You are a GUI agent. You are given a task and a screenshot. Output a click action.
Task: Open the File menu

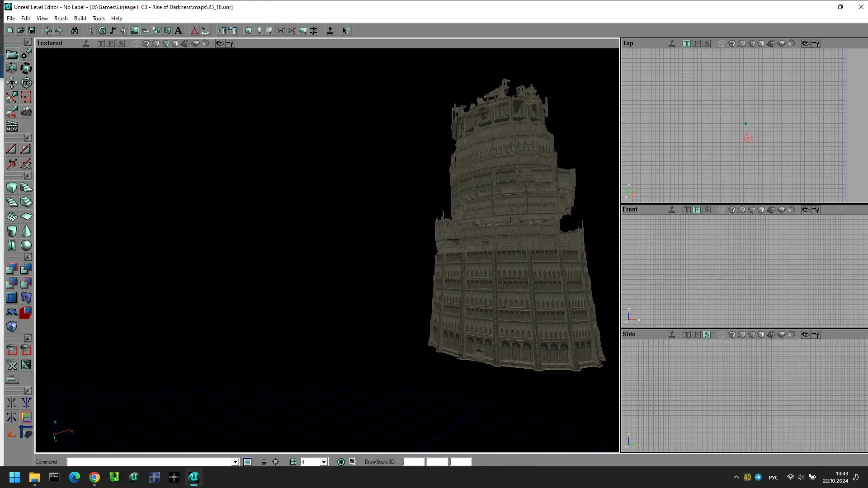pyautogui.click(x=11, y=19)
